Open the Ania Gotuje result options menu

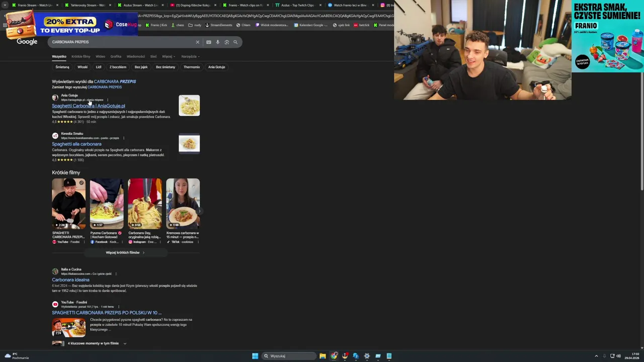coord(108,100)
